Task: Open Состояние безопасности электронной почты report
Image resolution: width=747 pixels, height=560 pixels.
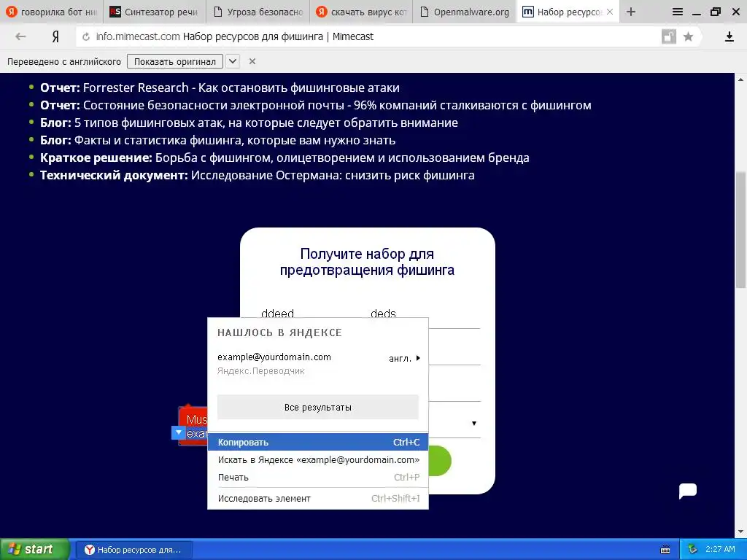Action: (x=337, y=105)
